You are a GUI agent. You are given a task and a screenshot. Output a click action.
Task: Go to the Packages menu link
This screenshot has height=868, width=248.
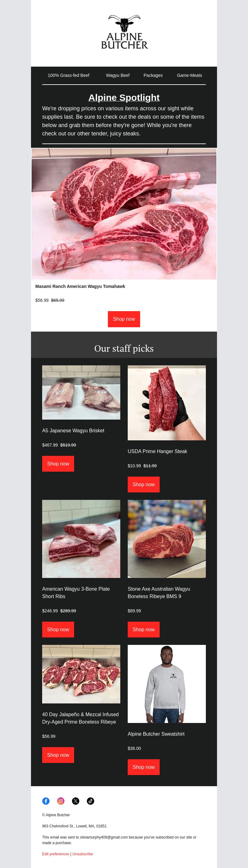coord(153,75)
